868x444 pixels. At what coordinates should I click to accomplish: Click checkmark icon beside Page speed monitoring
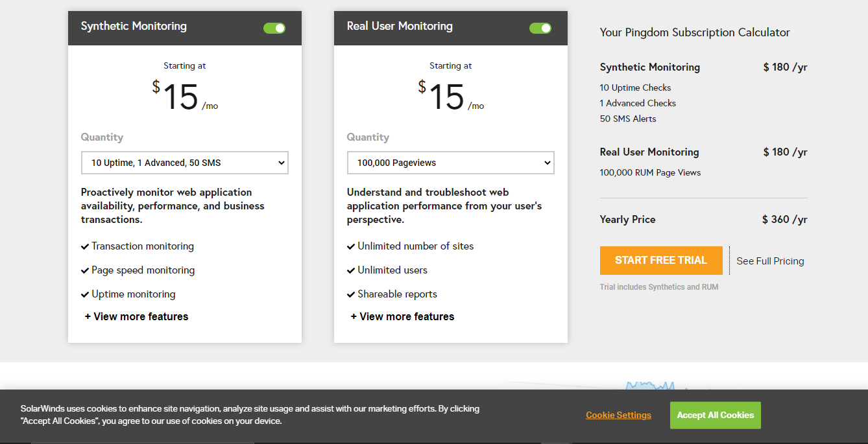[x=85, y=271]
